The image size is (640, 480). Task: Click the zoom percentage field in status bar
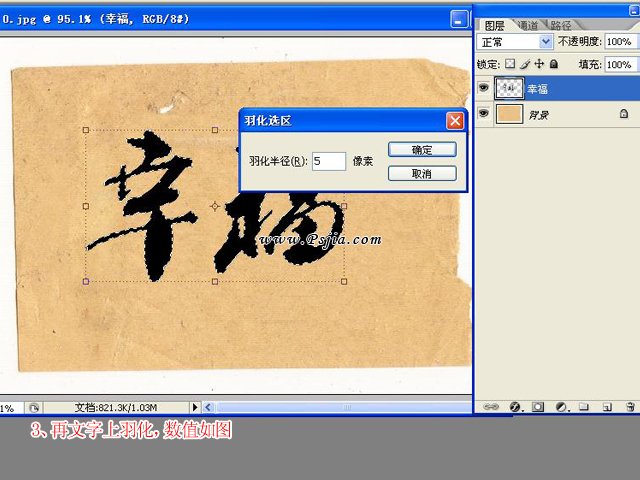point(11,408)
